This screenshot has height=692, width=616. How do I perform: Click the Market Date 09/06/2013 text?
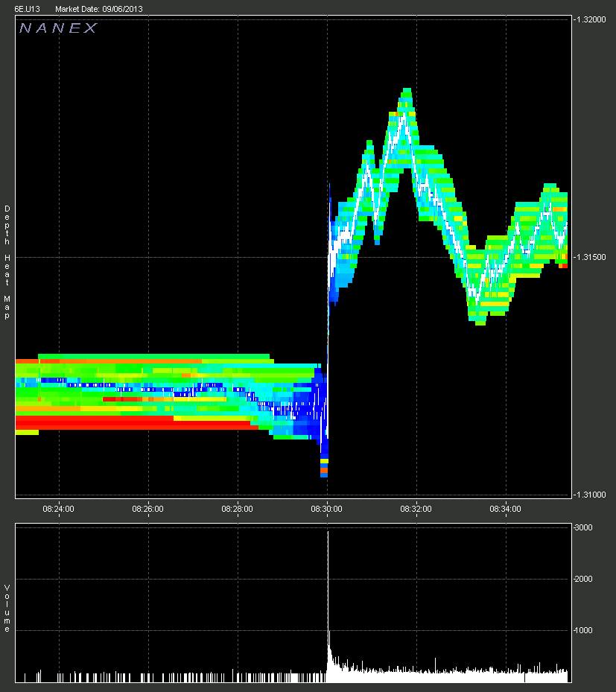99,9
